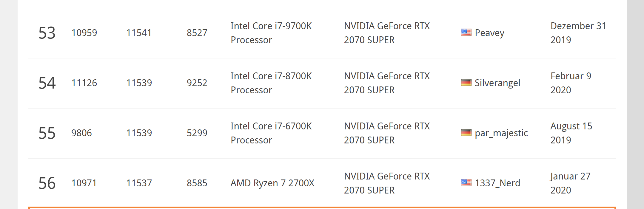The image size is (644, 209).
Task: Select AMD Ryzen 7 2700X
Action: [x=272, y=183]
